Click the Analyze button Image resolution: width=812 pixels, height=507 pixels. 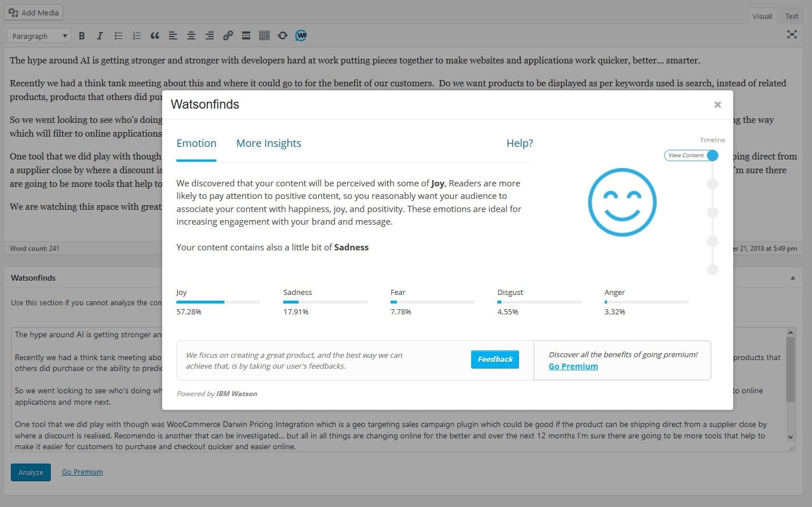click(31, 472)
